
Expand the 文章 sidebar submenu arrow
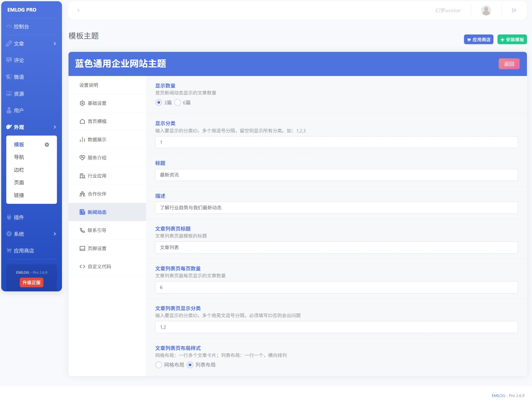55,44
